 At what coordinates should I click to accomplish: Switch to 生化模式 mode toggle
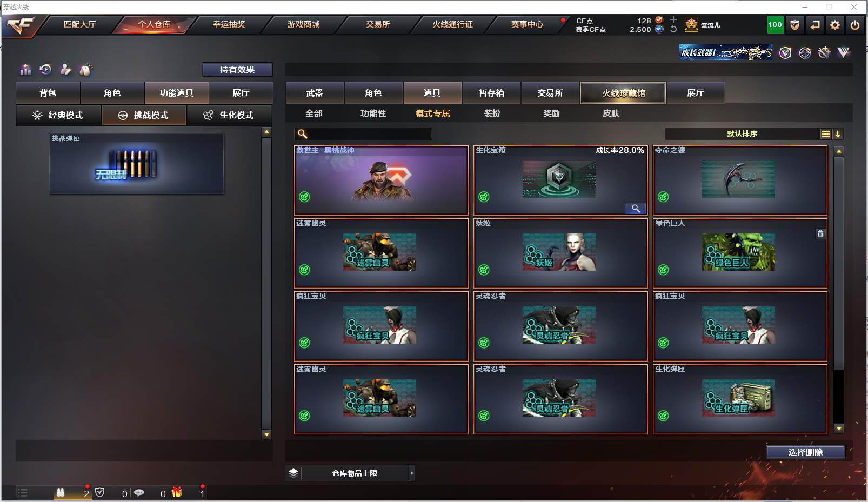tap(229, 115)
